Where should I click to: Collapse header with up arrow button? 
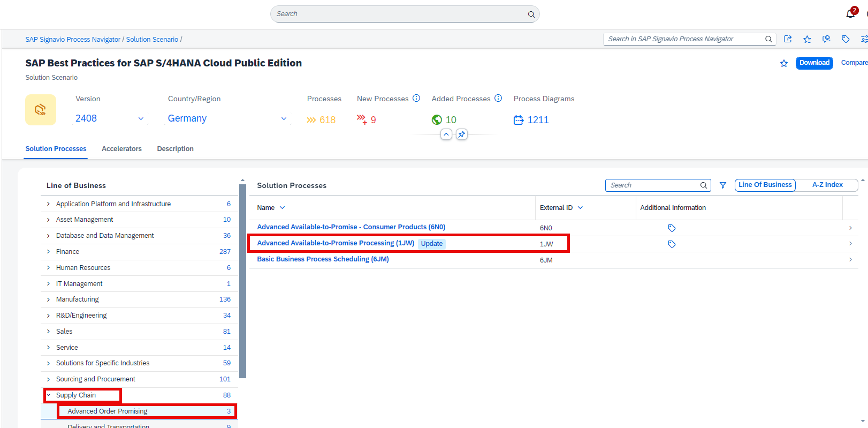point(446,134)
